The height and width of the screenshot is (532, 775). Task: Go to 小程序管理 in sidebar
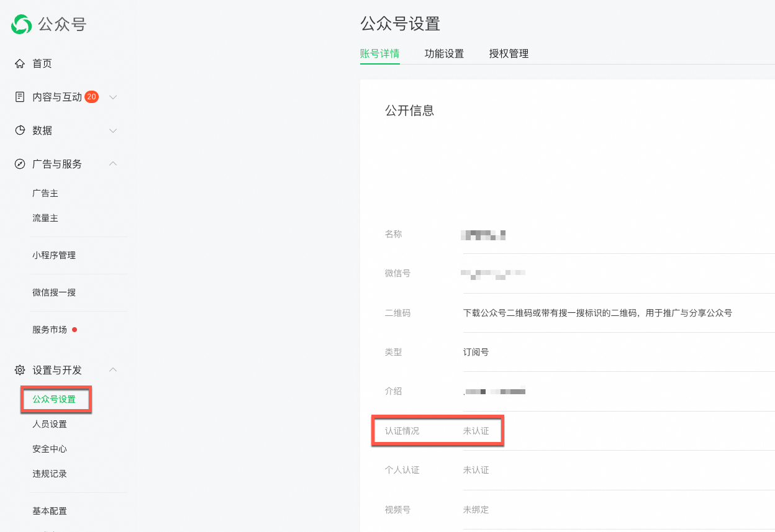tap(54, 255)
